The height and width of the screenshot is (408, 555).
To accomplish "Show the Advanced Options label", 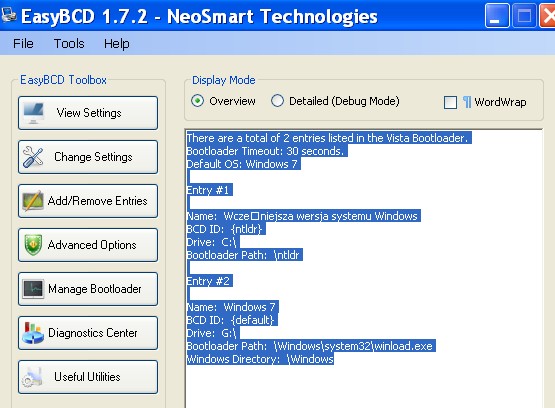I will (x=92, y=245).
